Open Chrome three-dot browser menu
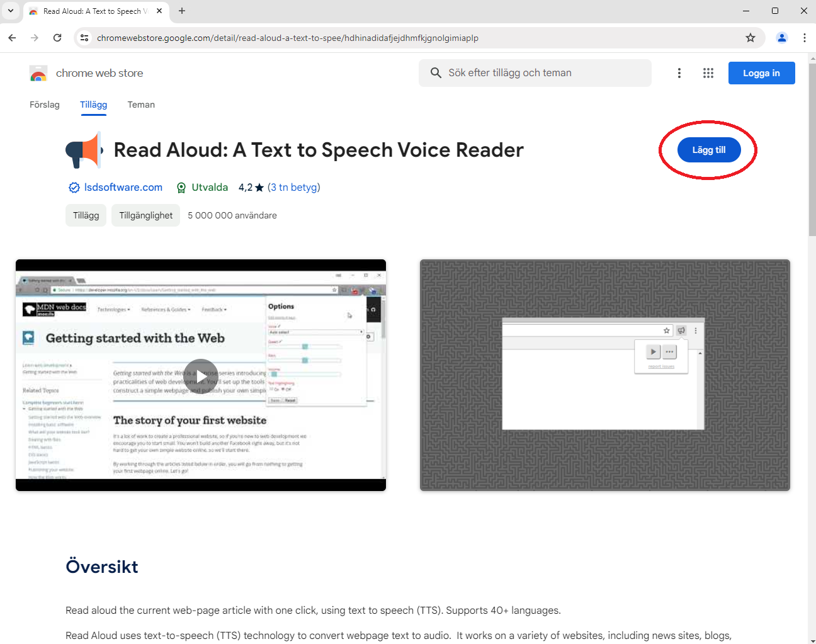This screenshot has height=644, width=816. [805, 38]
